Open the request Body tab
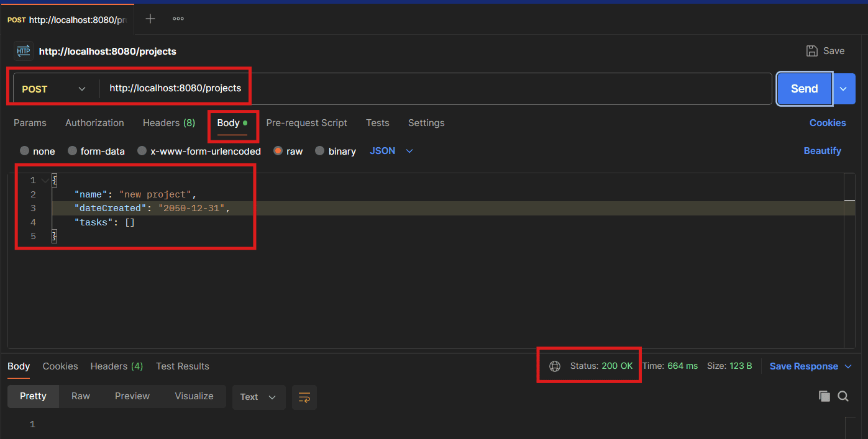Screen dimensions: 868x439 click(232, 123)
